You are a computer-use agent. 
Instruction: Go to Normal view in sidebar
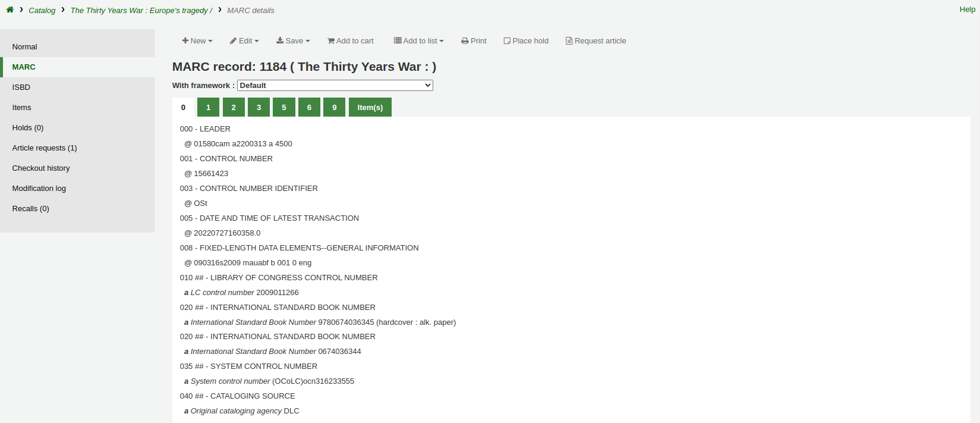tap(25, 47)
